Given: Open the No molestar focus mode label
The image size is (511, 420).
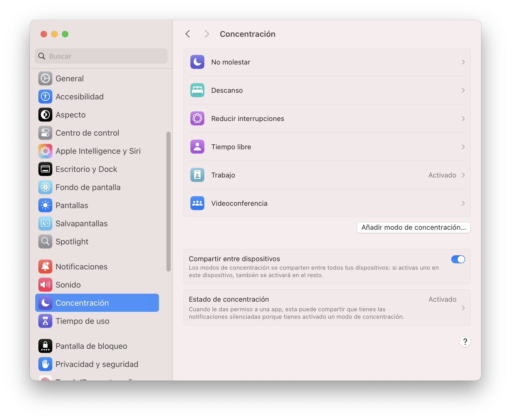Looking at the screenshot, I should (x=231, y=62).
